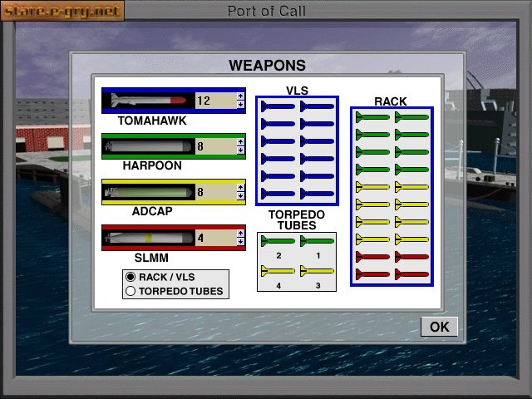Increase Harpoon count with up arrow
This screenshot has height=399, width=532.
(240, 142)
